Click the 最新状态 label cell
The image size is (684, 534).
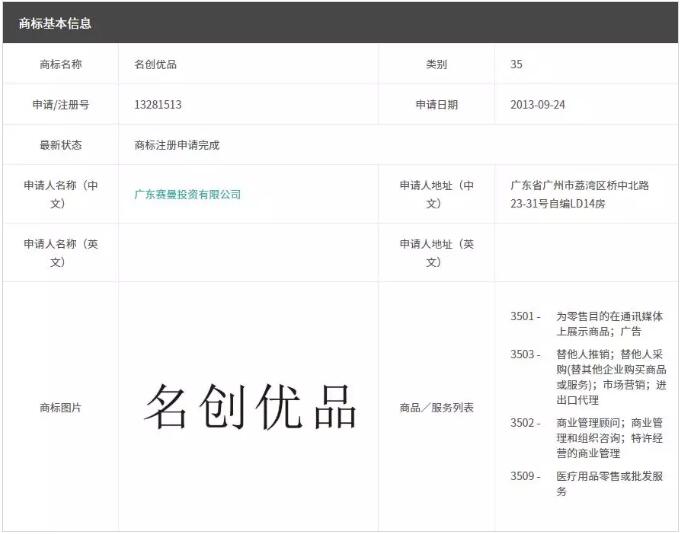[x=61, y=145]
